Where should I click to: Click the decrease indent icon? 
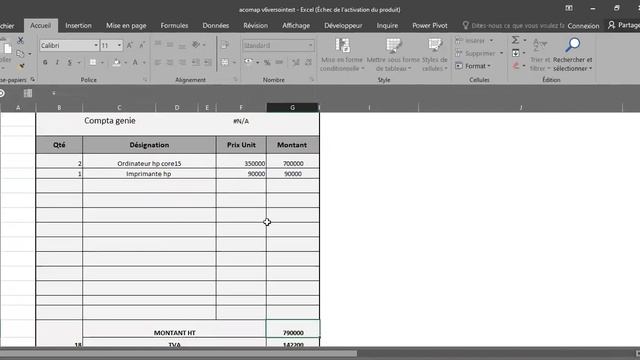tap(196, 62)
